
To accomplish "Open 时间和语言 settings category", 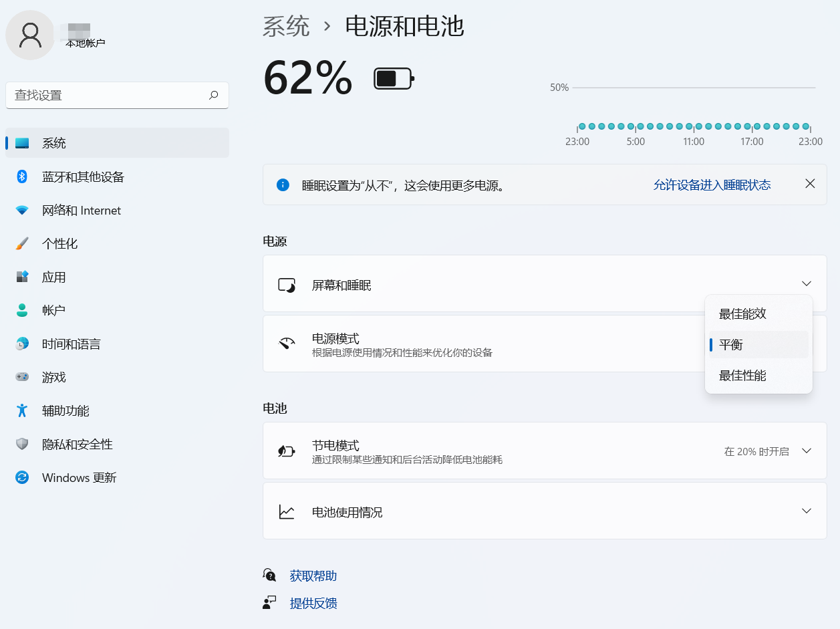I will point(71,344).
